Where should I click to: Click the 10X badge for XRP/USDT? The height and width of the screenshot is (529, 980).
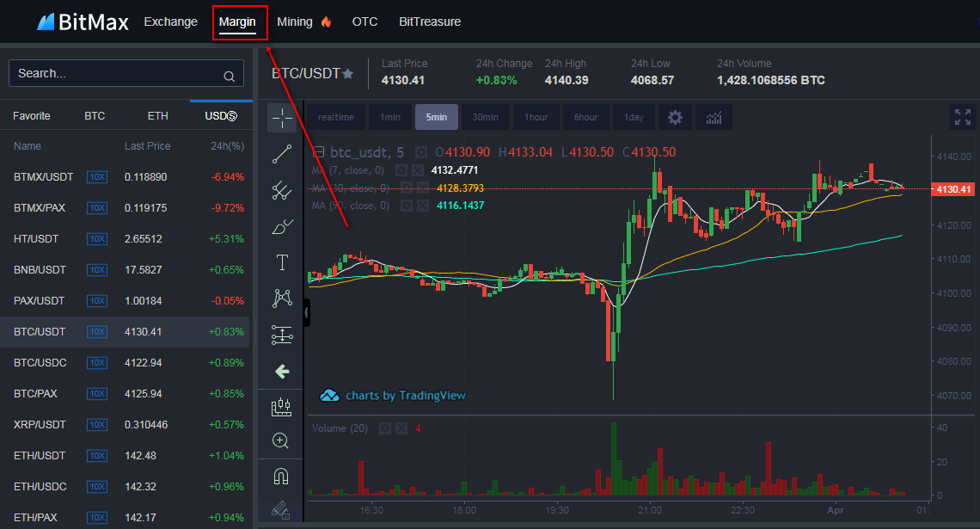tap(97, 425)
